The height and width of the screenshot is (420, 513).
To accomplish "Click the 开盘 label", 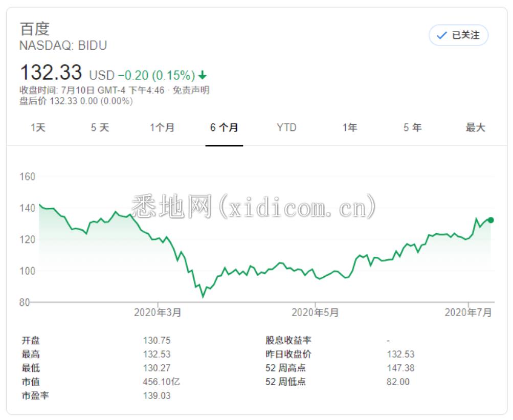I will [x=31, y=341].
